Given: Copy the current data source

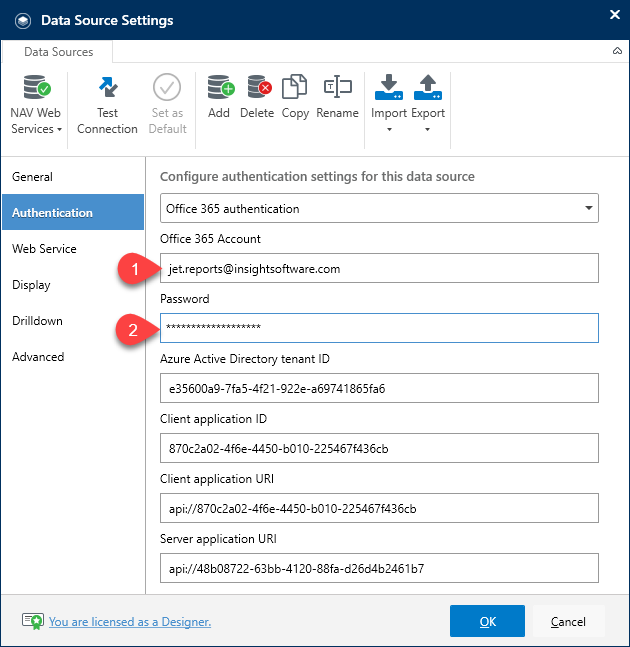Looking at the screenshot, I should 295,97.
